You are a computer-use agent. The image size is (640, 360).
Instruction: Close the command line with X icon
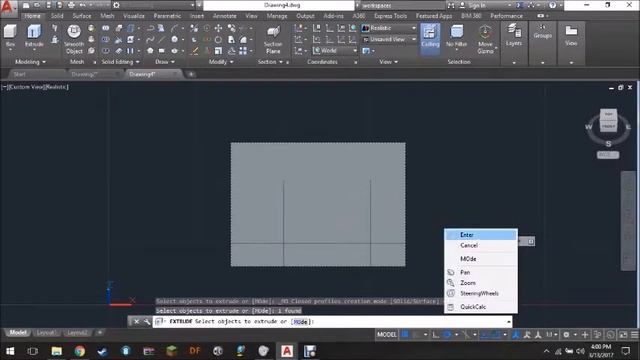pyautogui.click(x=136, y=322)
